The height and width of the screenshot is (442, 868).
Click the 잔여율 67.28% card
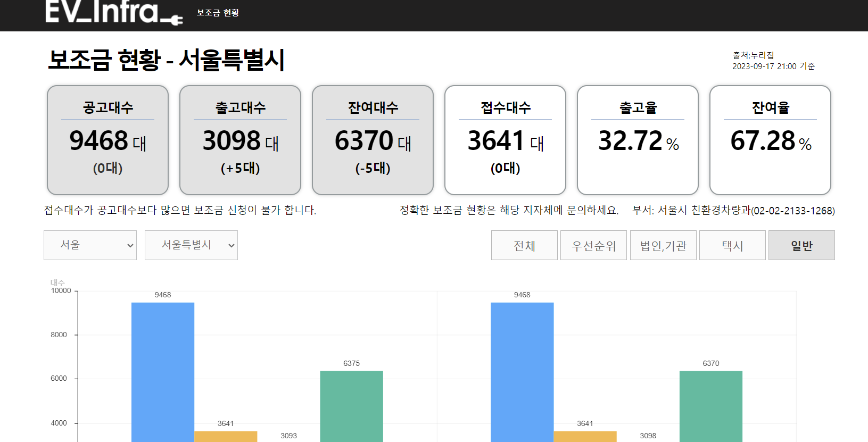click(x=770, y=140)
